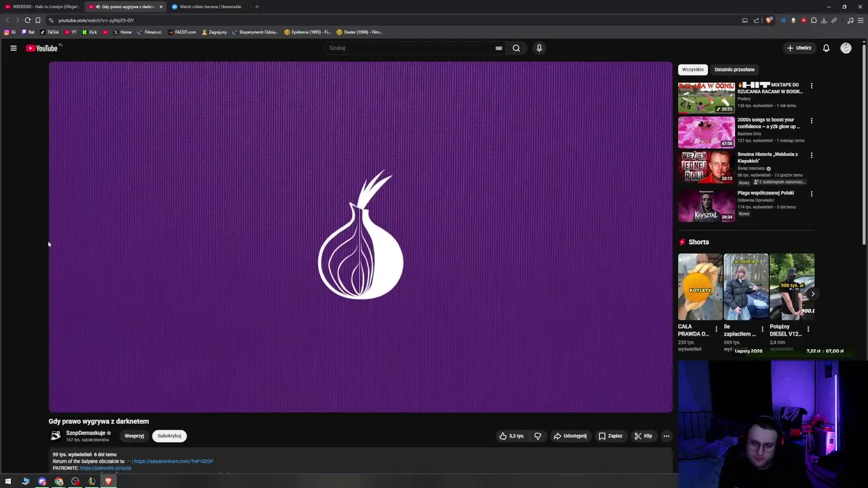Open the SzopDemaskuje channel name
The width and height of the screenshot is (868, 488).
click(85, 433)
